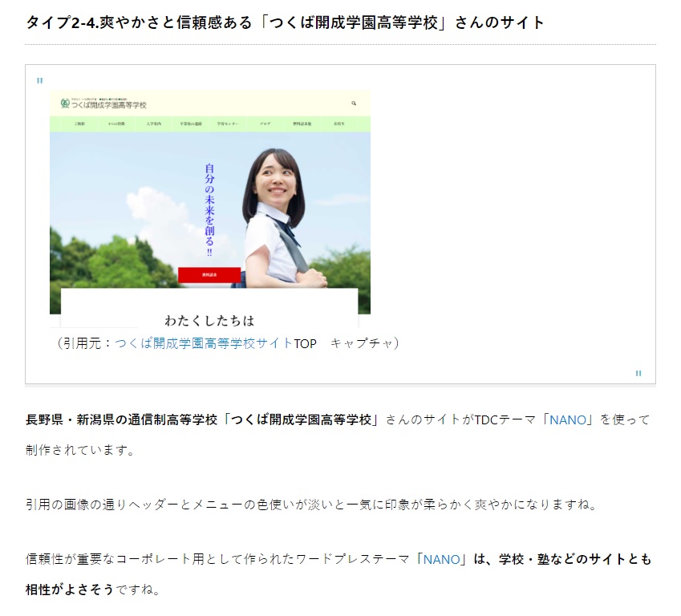Click the captured school website screenshot image
The image size is (681, 616).
210,209
